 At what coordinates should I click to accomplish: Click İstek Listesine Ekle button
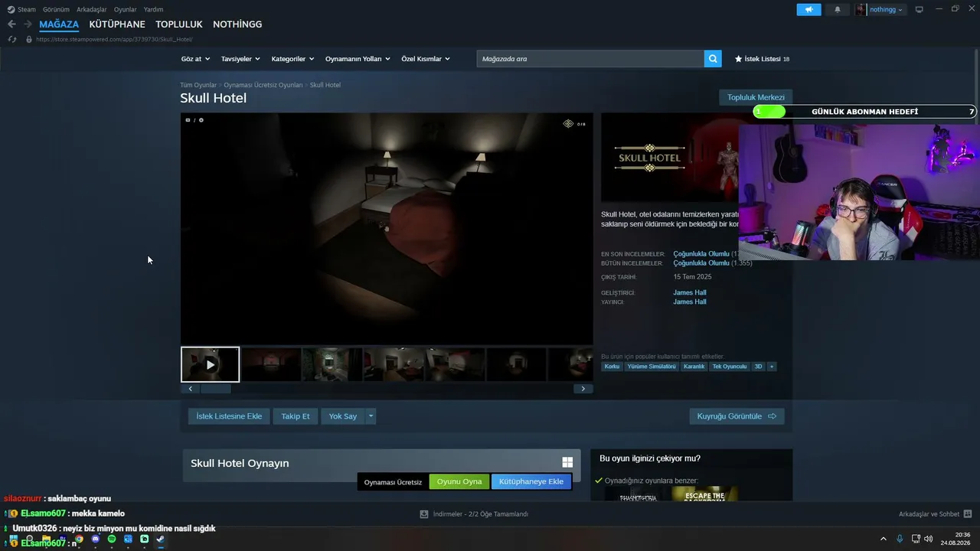coord(229,416)
